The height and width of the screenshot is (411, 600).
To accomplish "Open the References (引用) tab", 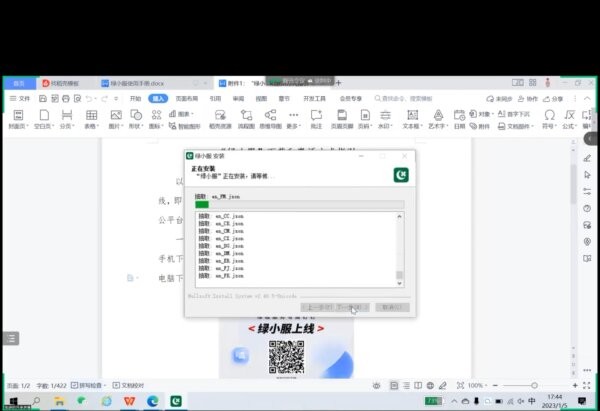I will pos(215,99).
